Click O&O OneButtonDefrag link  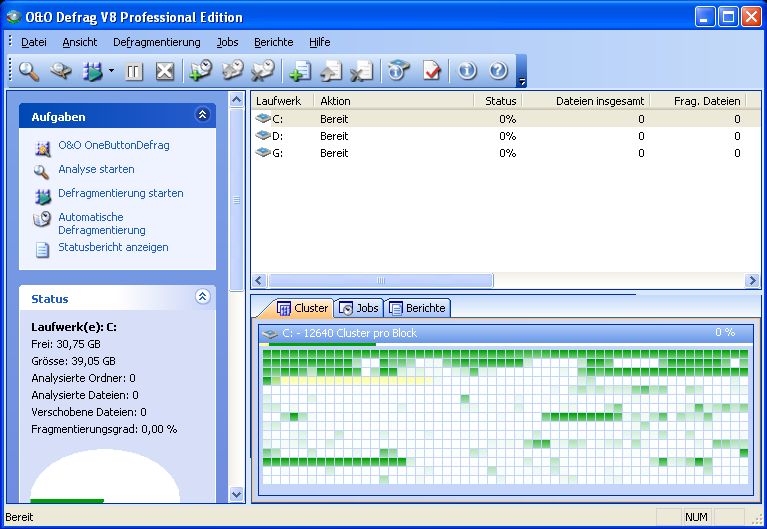tap(113, 145)
